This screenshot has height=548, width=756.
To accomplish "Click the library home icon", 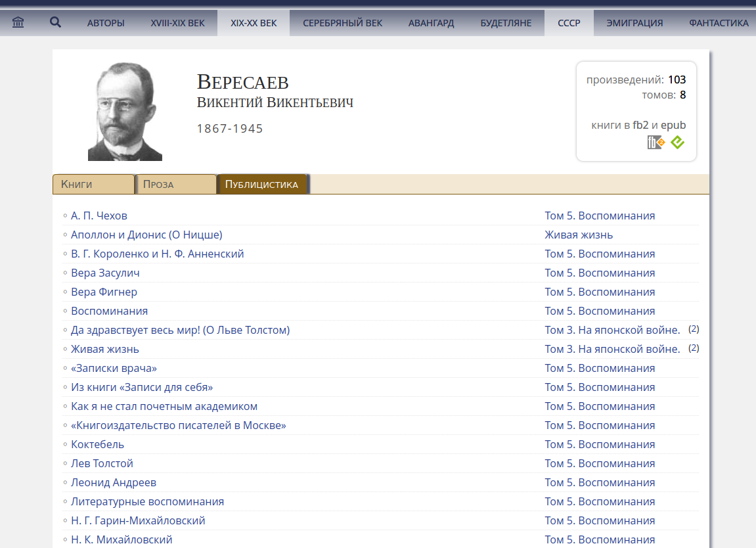I will (x=18, y=23).
